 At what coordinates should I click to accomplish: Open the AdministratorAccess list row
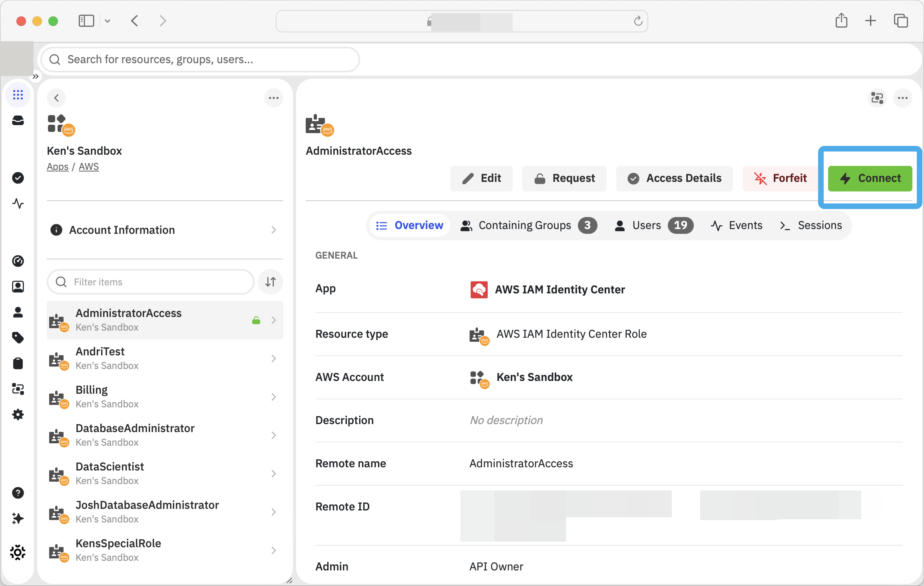pyautogui.click(x=165, y=320)
